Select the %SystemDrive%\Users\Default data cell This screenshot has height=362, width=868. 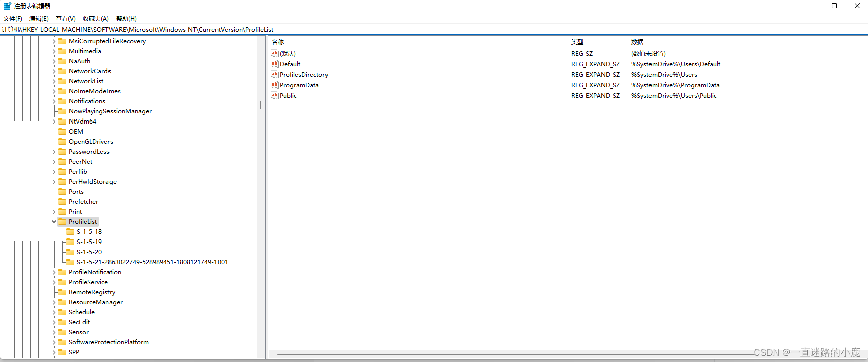tap(676, 64)
